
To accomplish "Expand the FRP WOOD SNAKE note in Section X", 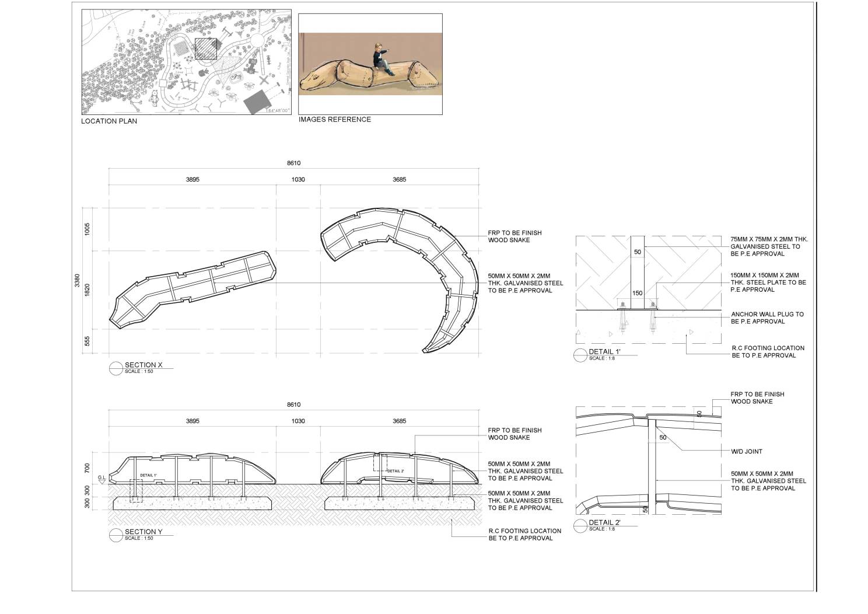I will (x=513, y=236).
